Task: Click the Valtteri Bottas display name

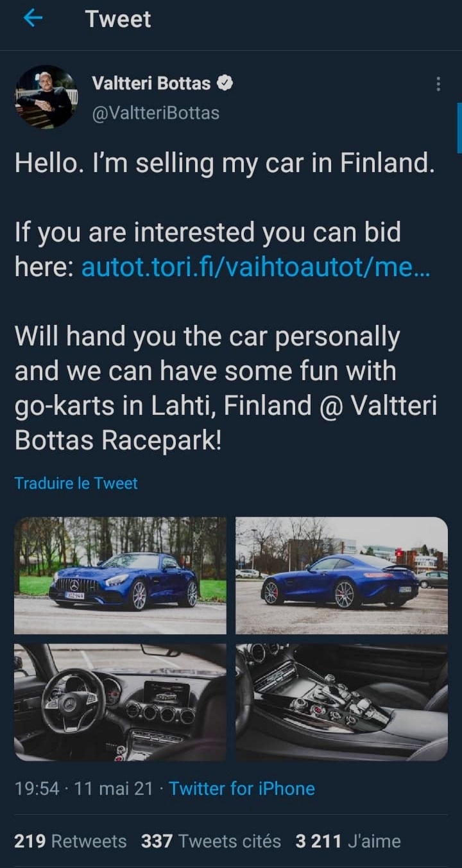Action: pos(151,83)
